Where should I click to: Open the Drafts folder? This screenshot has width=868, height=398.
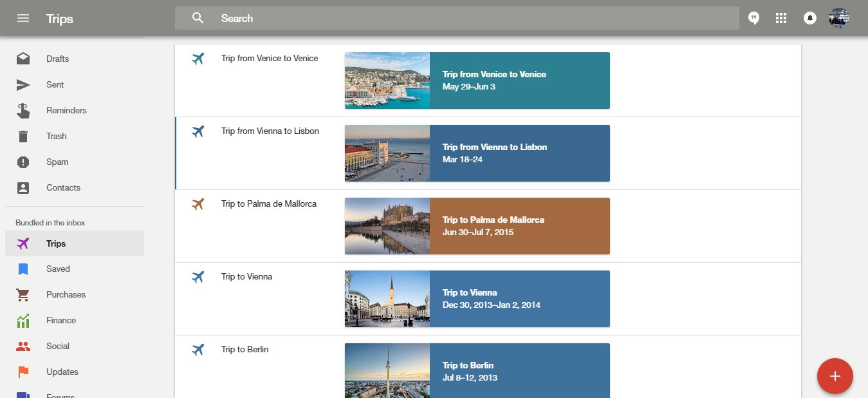57,59
